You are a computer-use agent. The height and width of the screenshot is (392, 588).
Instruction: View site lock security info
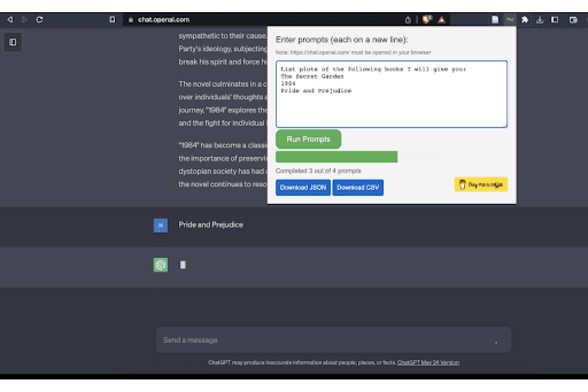[131, 20]
